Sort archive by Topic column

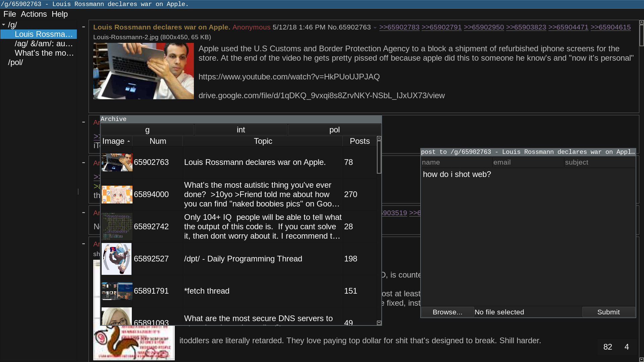(x=263, y=141)
